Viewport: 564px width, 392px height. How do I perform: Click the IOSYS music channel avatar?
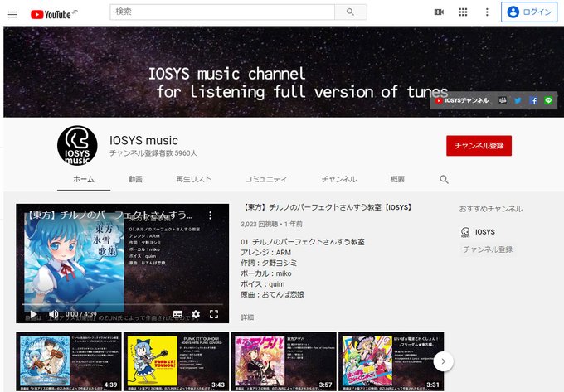click(77, 146)
